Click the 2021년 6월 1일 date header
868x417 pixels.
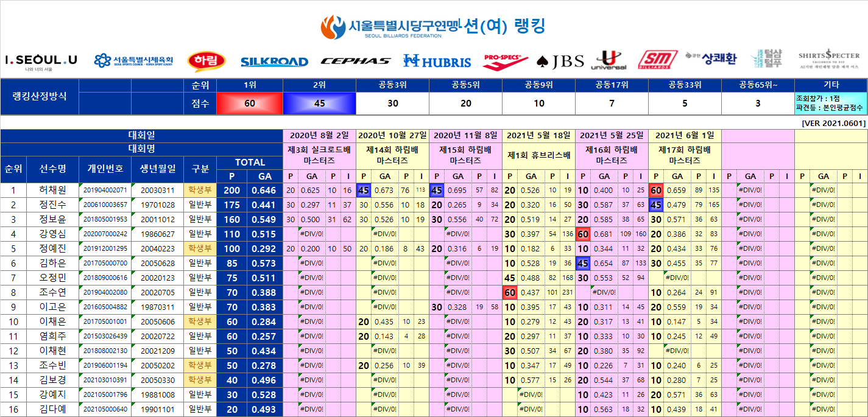(685, 135)
